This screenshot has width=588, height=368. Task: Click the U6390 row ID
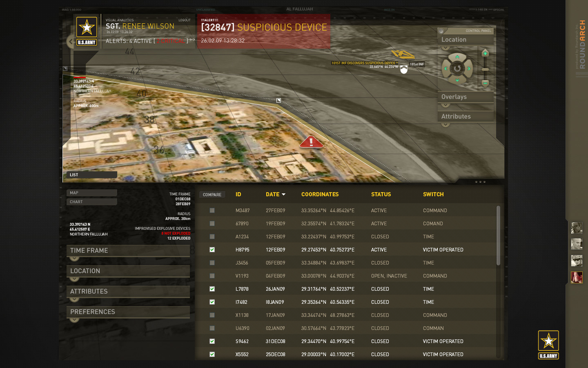point(243,328)
